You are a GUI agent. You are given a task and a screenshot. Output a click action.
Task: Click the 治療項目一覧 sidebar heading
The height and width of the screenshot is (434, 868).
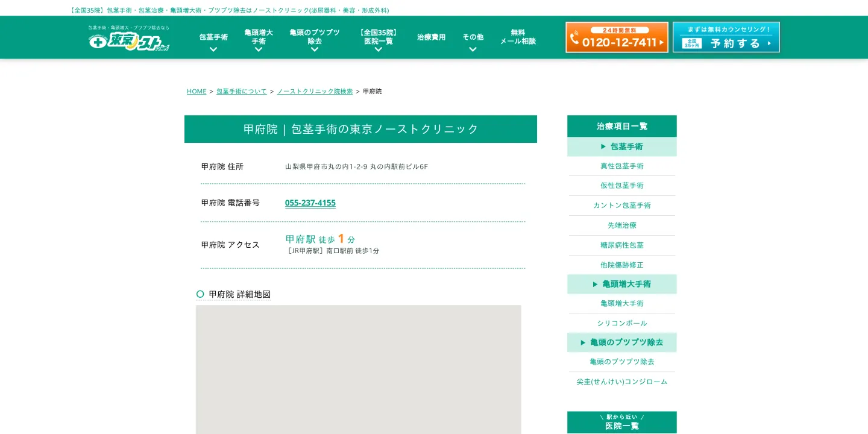tap(622, 126)
